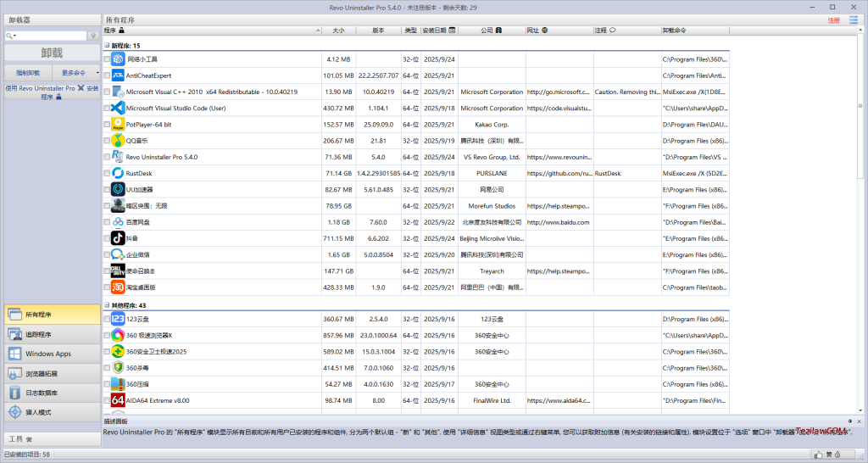Click 使用 Revo Uninstaller Pro 安装程序 button

tap(52, 92)
